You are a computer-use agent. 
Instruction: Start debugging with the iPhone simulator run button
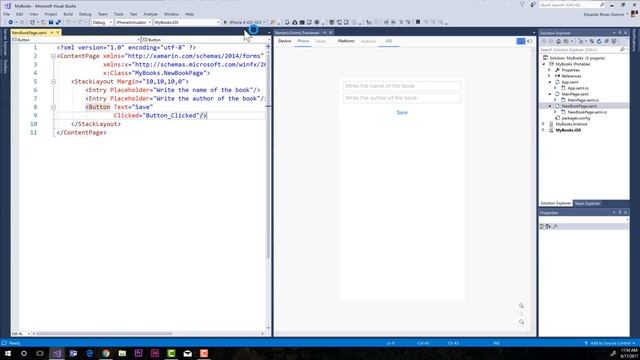(x=244, y=22)
